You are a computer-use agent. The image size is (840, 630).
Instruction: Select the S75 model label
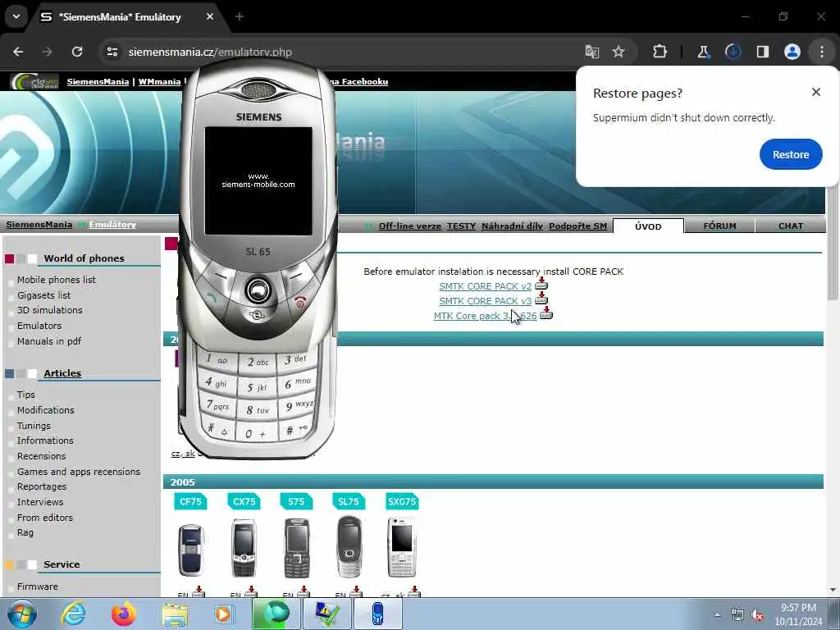[296, 501]
